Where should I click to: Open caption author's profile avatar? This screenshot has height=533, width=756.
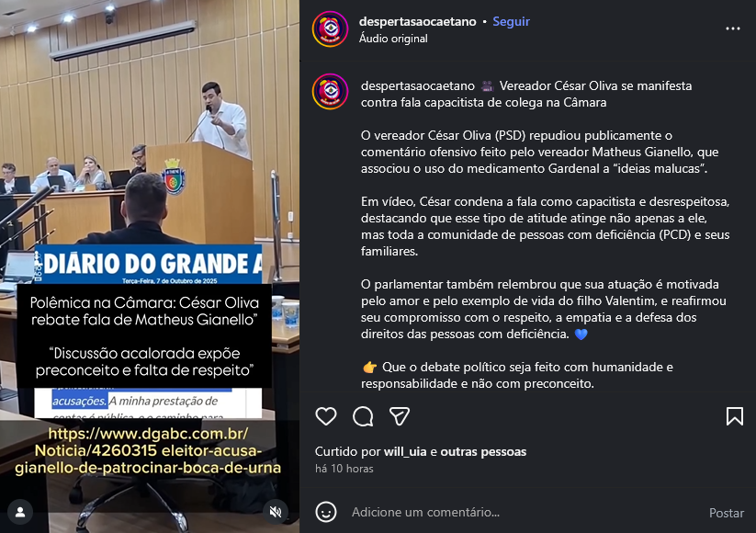tap(331, 92)
